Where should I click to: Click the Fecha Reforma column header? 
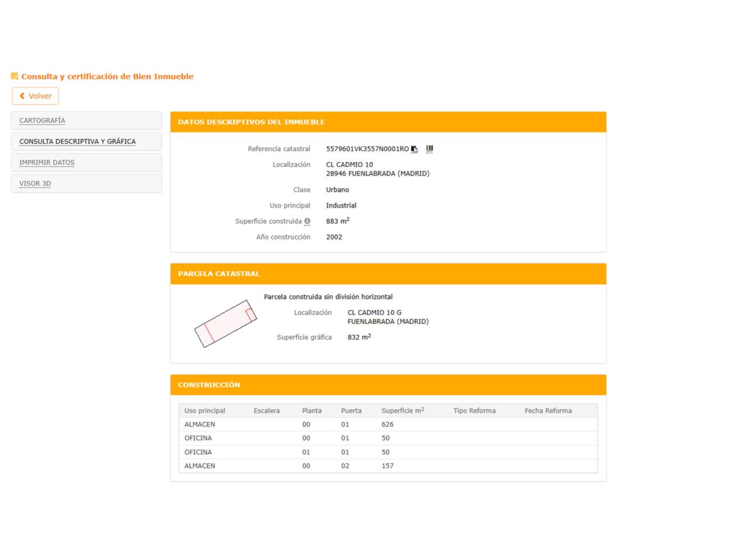click(x=547, y=411)
